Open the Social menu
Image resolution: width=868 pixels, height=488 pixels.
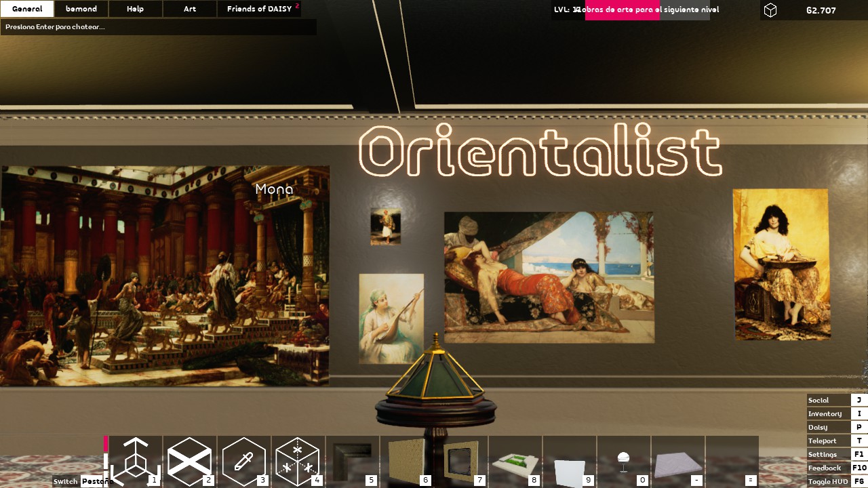pyautogui.click(x=837, y=400)
